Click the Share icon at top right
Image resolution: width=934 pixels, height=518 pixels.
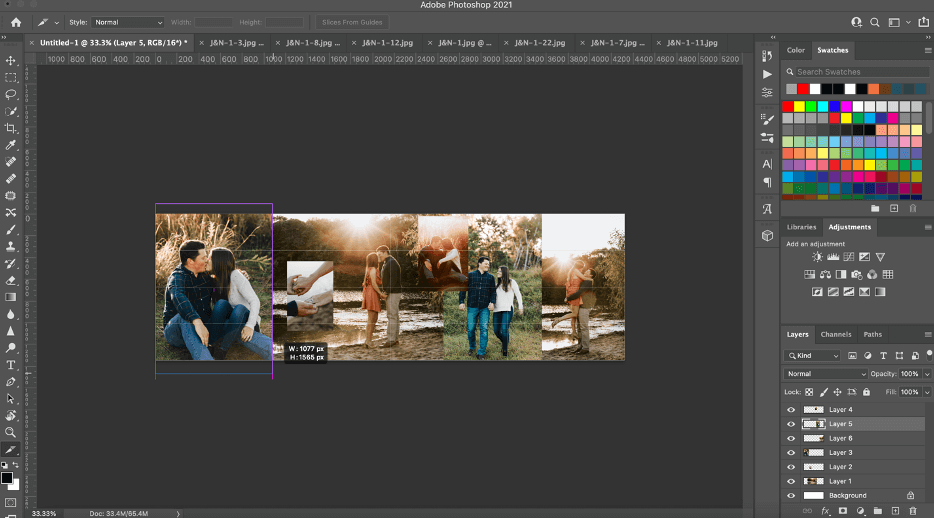pos(923,22)
